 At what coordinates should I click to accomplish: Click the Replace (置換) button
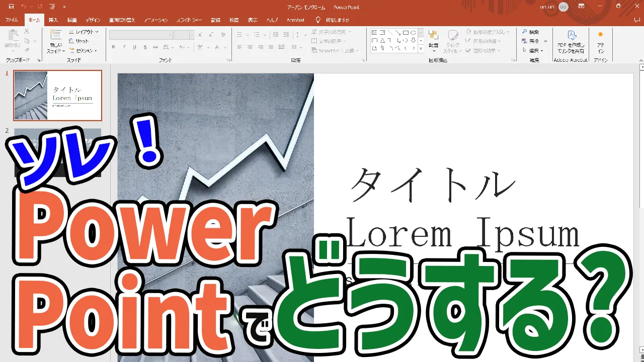point(533,41)
